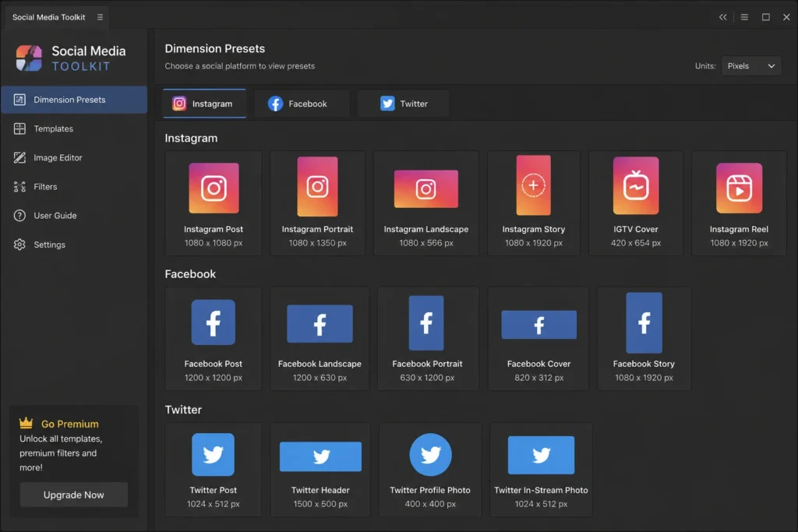Open the title tab hamburger menu icon
The width and height of the screenshot is (798, 532).
[100, 17]
